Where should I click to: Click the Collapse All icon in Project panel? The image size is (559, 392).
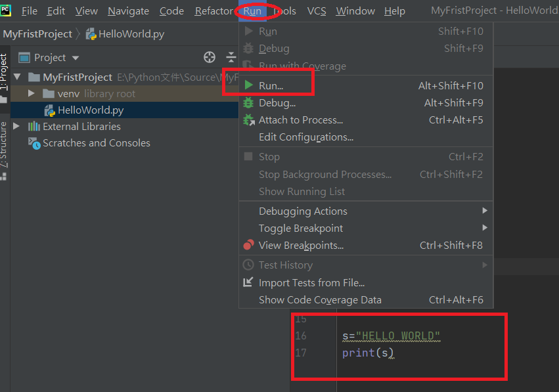(231, 58)
